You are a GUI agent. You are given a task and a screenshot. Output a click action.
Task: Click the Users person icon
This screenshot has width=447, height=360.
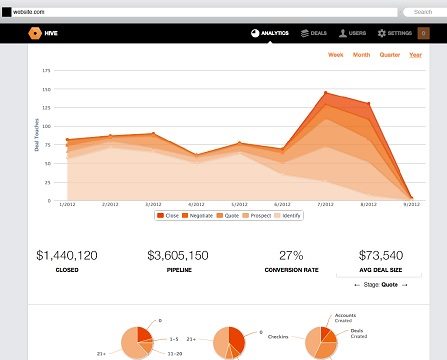[343, 33]
